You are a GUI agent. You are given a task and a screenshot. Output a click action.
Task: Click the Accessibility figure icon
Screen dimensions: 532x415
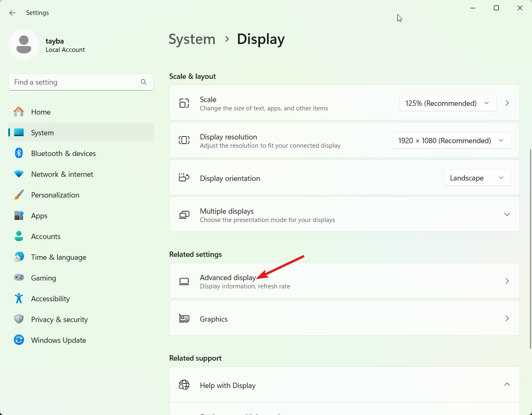(19, 298)
